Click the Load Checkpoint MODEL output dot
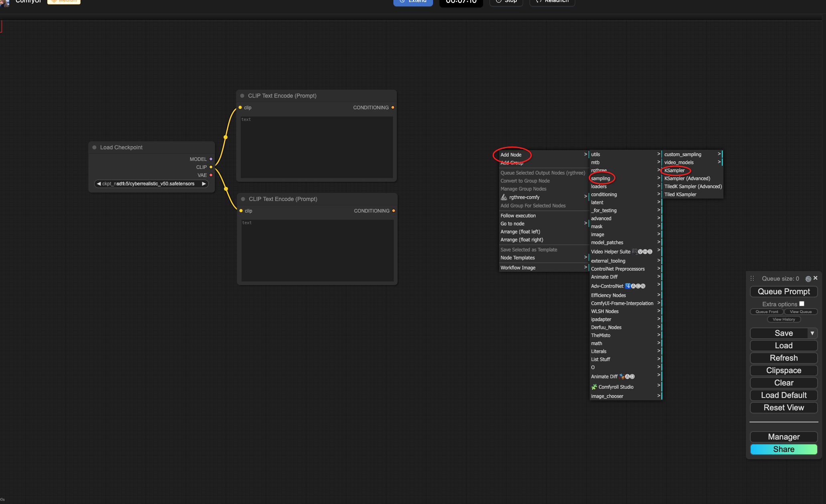Screen dimensions: 826x504 pos(211,159)
